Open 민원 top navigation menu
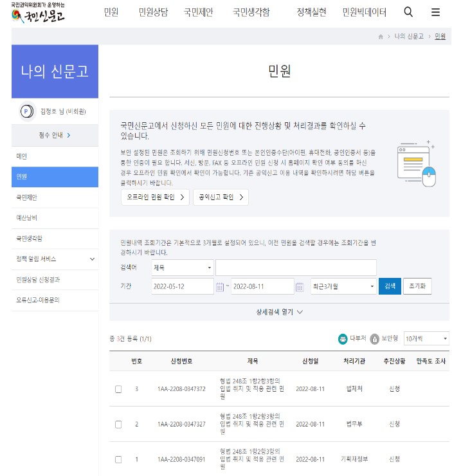Image resolution: width=452 pixels, height=476 pixels. 111,12
